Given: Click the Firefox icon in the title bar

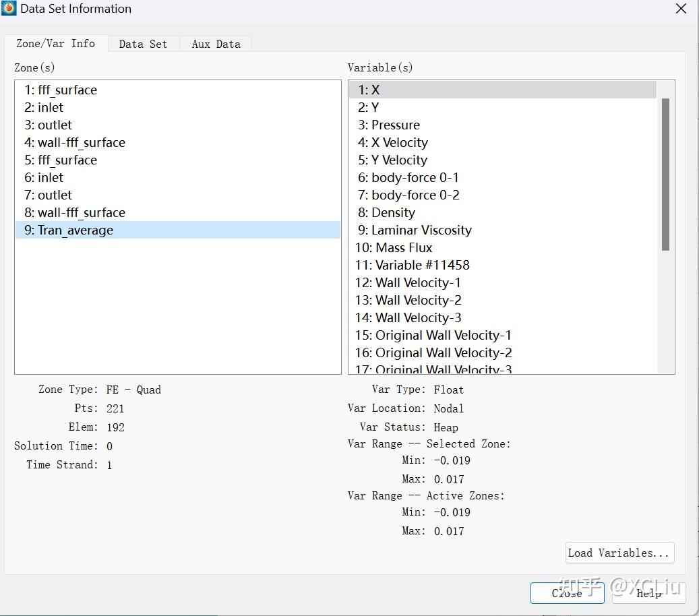Looking at the screenshot, I should (x=9, y=9).
